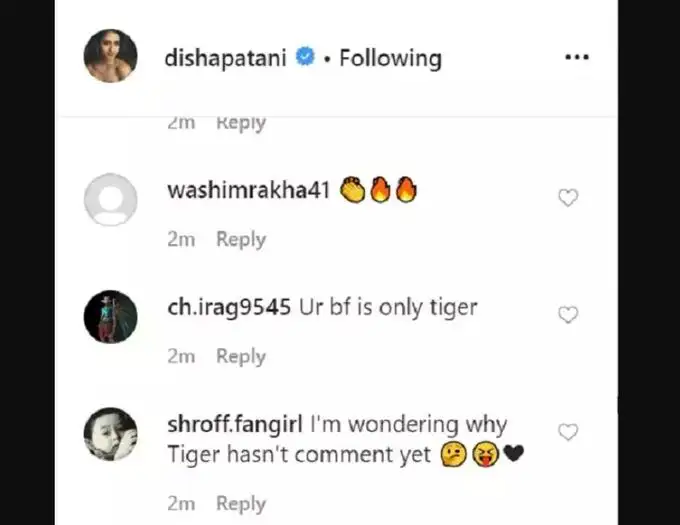The image size is (680, 525).
Task: Open shroff.fangirl's avatar
Action: pos(111,433)
